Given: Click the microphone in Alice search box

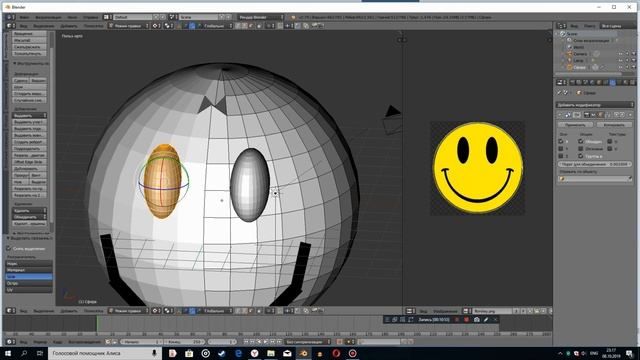Looking at the screenshot, I should 154,353.
